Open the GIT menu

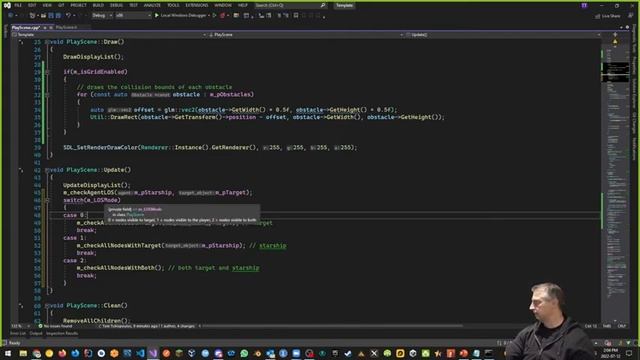pyautogui.click(x=61, y=5)
